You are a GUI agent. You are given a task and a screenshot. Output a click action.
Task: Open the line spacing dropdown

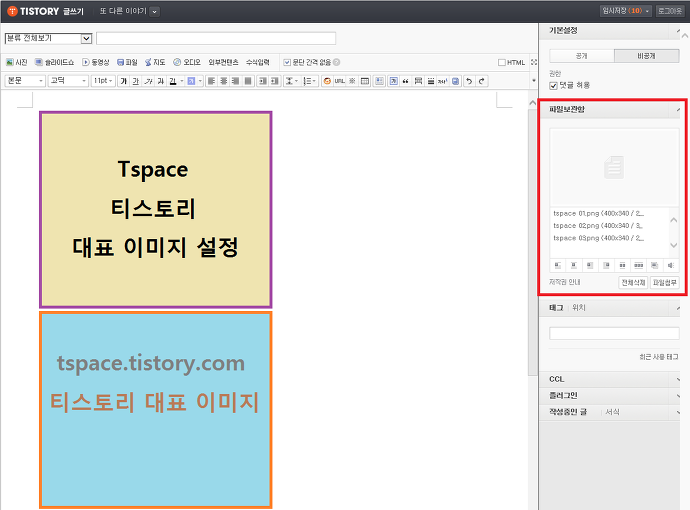point(291,81)
